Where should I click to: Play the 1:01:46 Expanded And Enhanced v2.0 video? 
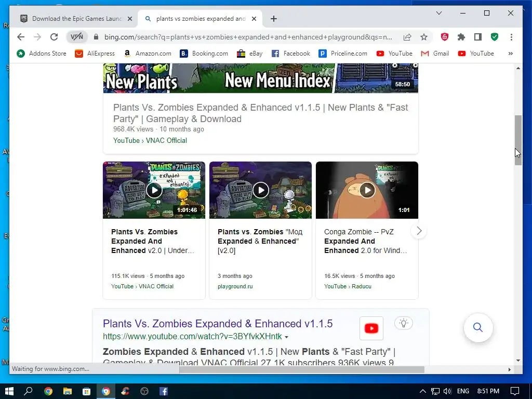pos(154,190)
